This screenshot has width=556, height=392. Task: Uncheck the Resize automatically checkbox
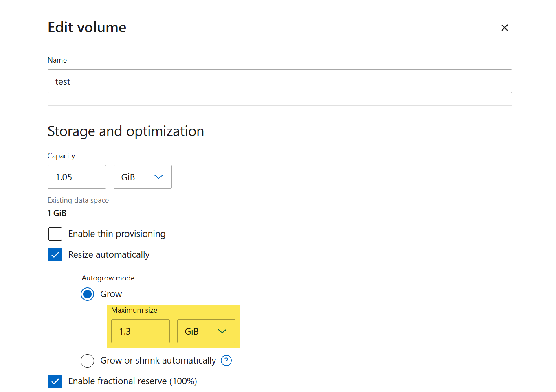click(x=55, y=255)
